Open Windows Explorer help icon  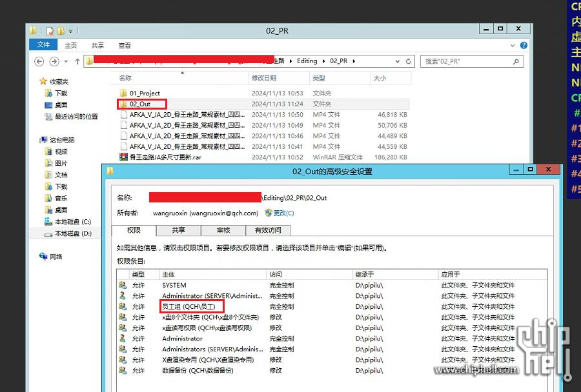524,45
